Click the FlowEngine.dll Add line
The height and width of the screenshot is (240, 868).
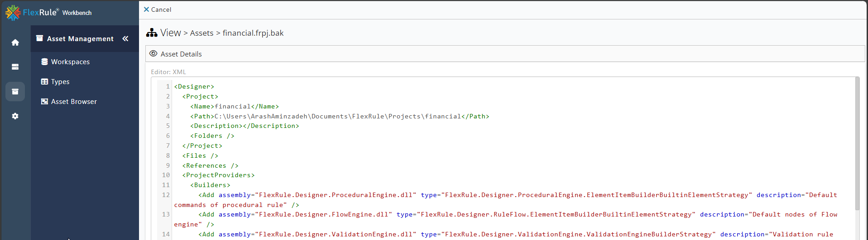506,219
